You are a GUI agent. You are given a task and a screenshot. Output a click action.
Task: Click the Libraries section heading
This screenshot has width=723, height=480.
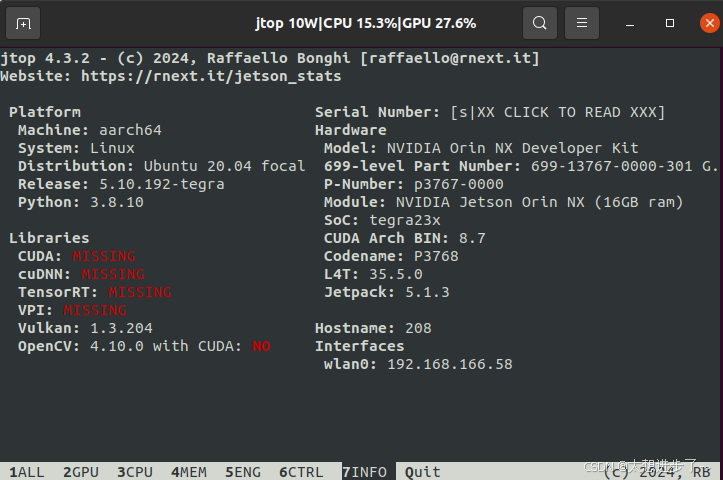click(x=49, y=238)
